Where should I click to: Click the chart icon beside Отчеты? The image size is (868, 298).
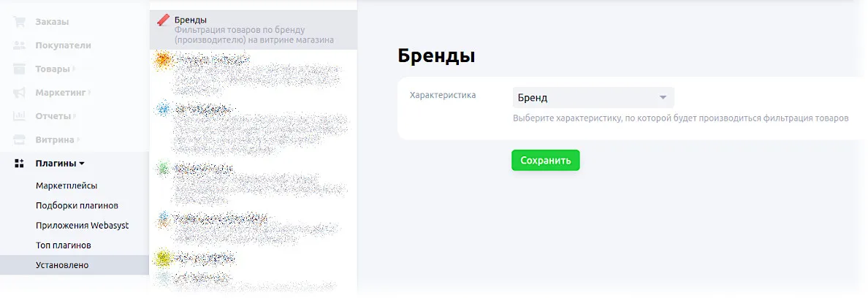pos(20,116)
